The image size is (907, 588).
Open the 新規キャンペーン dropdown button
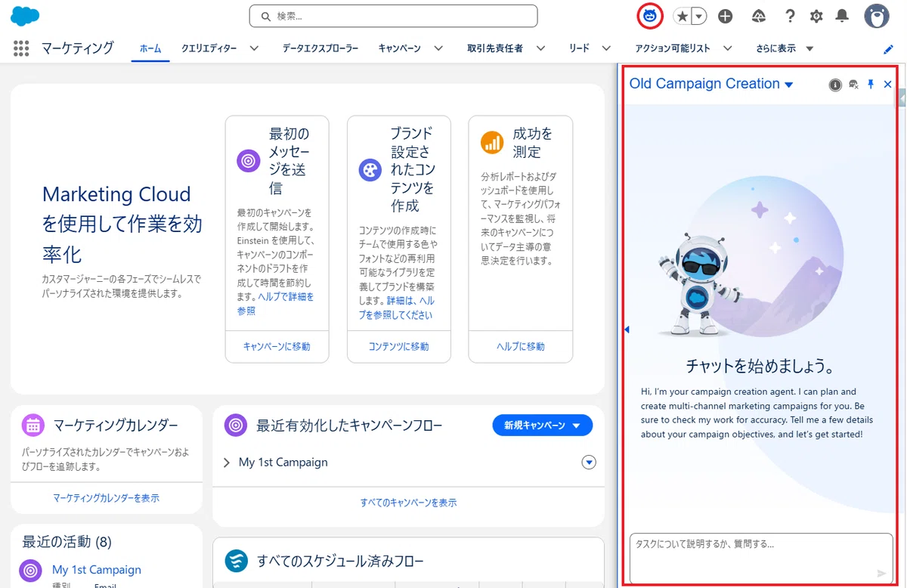tap(543, 426)
